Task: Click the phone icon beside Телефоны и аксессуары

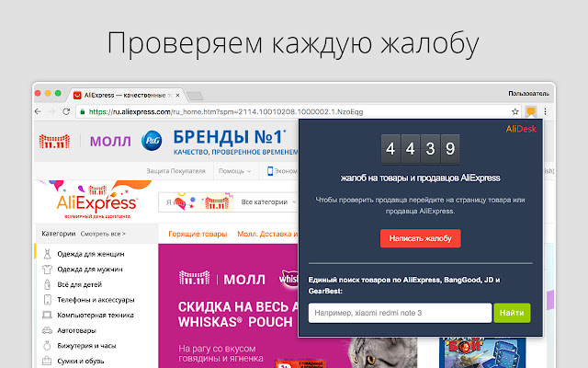Action: pyautogui.click(x=47, y=300)
